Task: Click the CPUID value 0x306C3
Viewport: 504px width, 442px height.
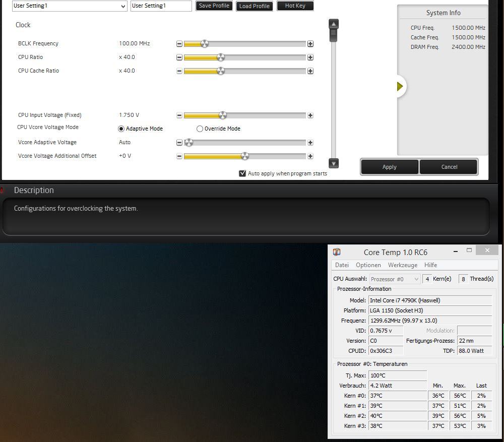Action: 386,351
